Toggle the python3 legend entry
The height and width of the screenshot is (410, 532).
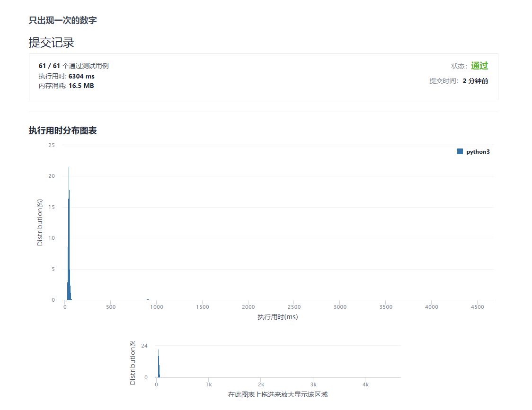(474, 152)
